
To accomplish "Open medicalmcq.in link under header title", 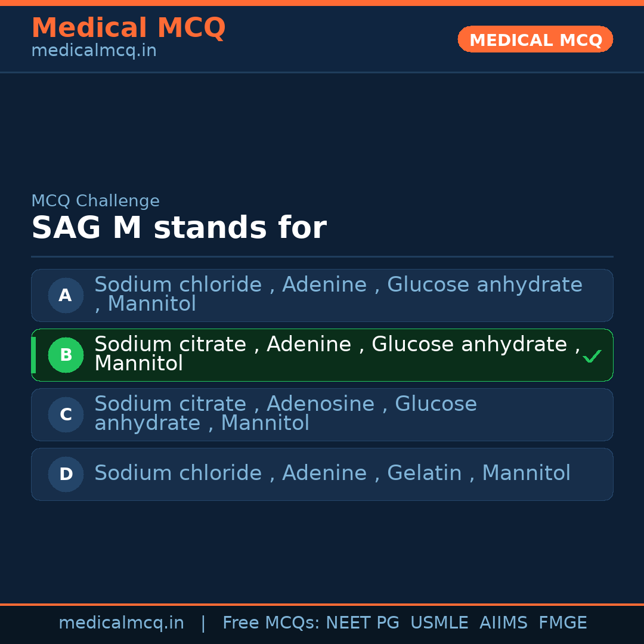I will pos(94,51).
